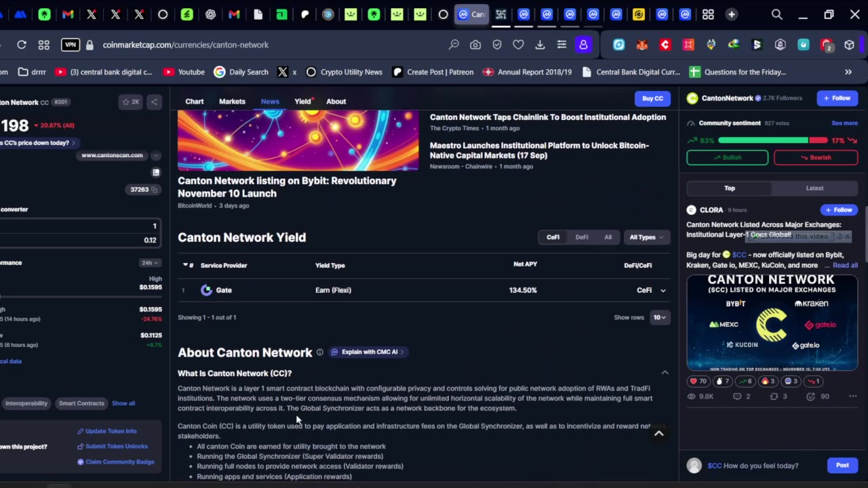Click info icon beside About Canton Network
The image size is (868, 488).
[319, 352]
